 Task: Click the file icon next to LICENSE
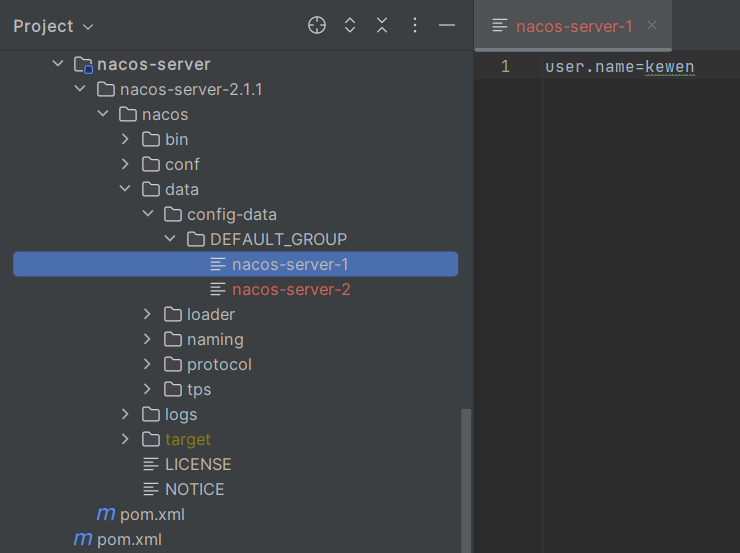coord(151,464)
